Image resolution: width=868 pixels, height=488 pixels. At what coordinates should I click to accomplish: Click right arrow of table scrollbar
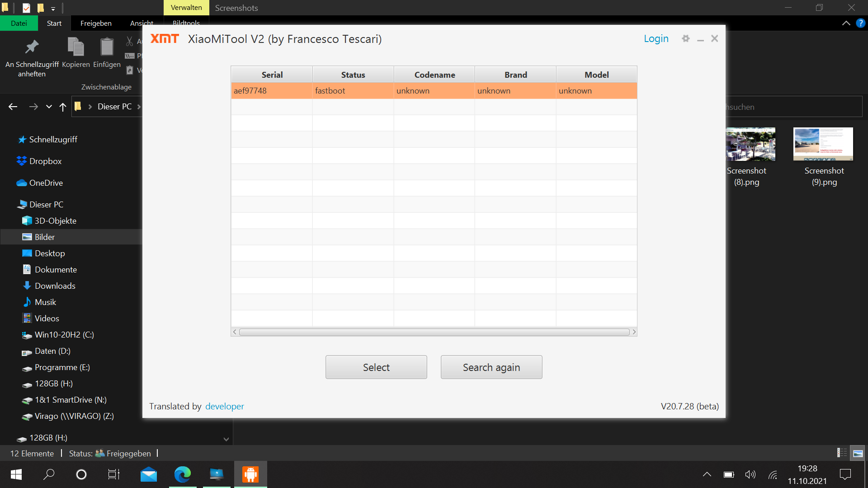pyautogui.click(x=634, y=332)
